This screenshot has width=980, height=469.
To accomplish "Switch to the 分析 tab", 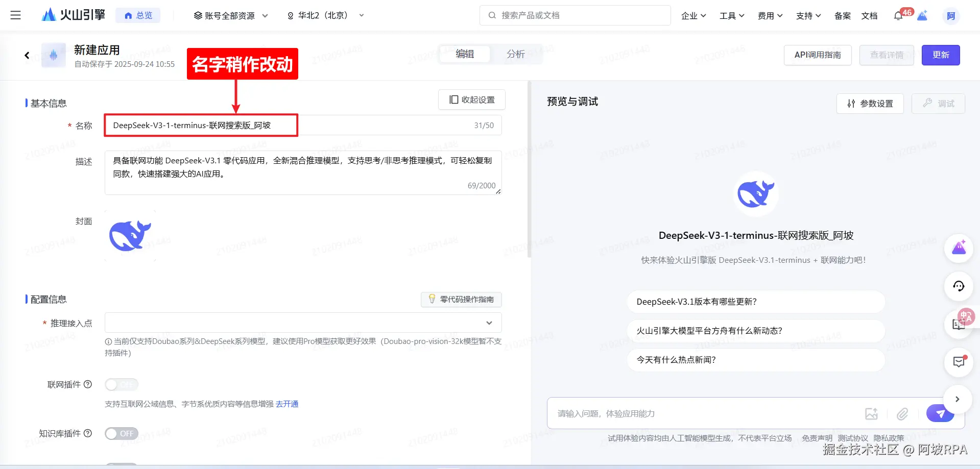I will [516, 54].
